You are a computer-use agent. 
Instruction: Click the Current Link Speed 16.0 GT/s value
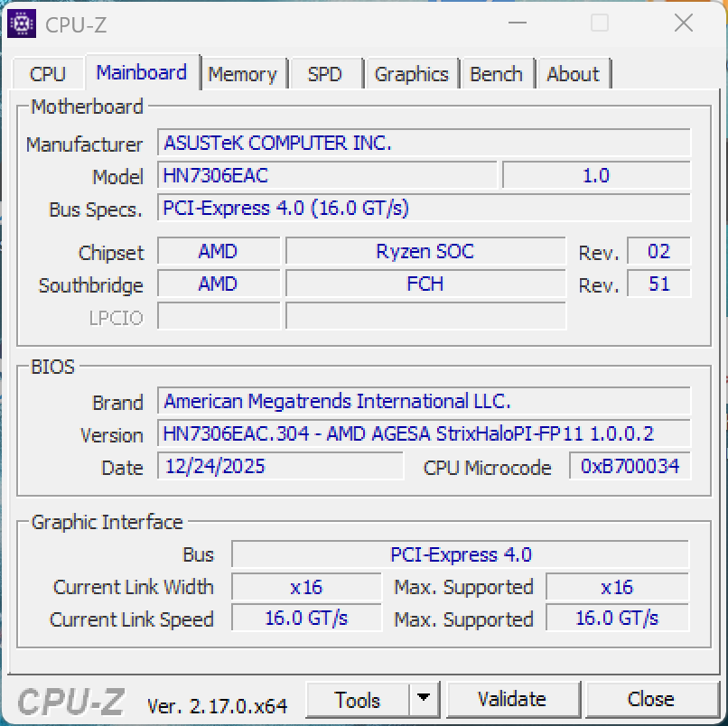pos(306,618)
